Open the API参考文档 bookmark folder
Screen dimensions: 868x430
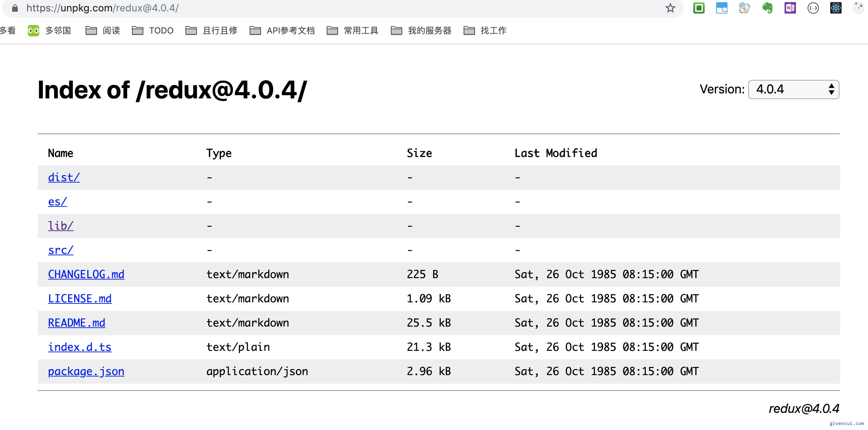click(x=282, y=31)
